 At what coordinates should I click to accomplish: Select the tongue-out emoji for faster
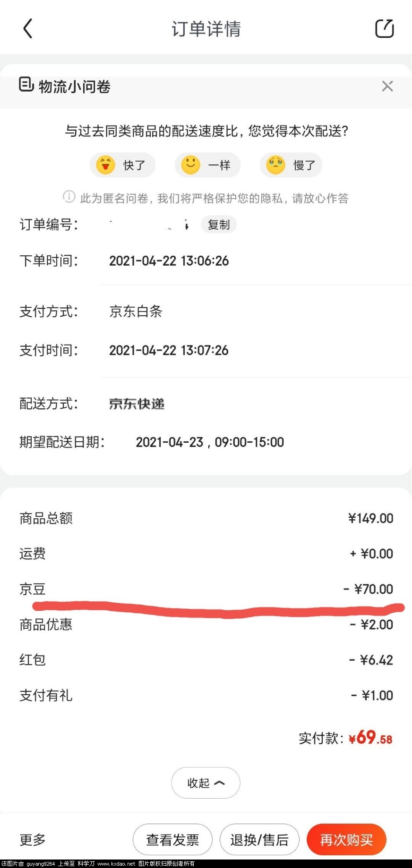pos(105,165)
